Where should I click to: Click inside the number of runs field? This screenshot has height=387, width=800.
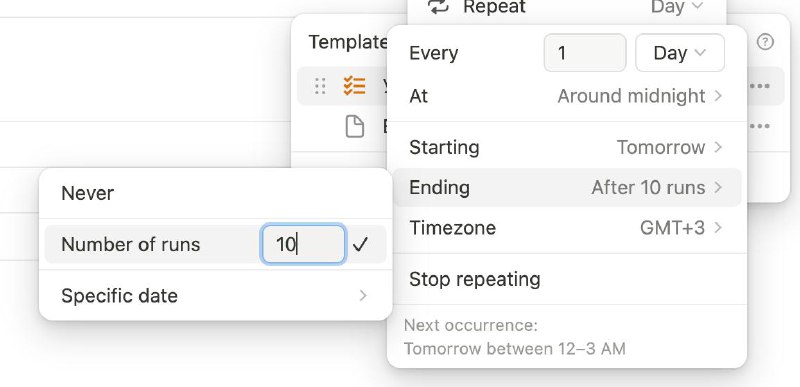[x=304, y=244]
